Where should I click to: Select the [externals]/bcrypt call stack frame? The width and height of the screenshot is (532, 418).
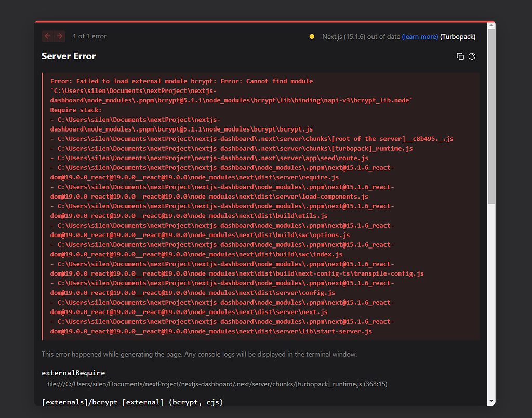[132, 402]
